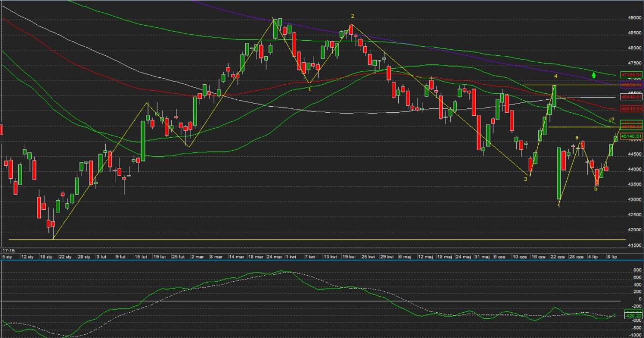This screenshot has height=338, width=644.
Task: Select wave label 2 near the April peak
Action: [x=353, y=16]
